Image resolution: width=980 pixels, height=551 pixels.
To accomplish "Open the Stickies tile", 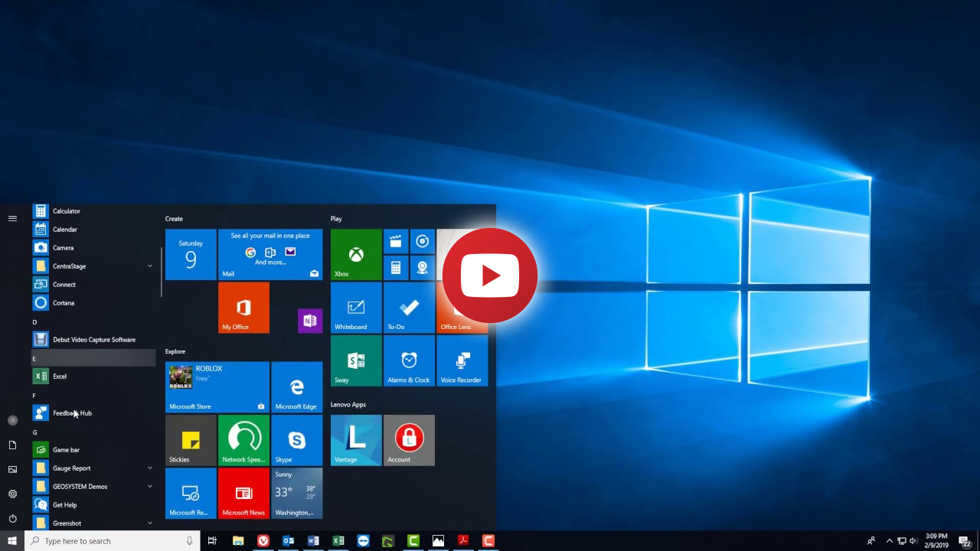I will pos(191,440).
